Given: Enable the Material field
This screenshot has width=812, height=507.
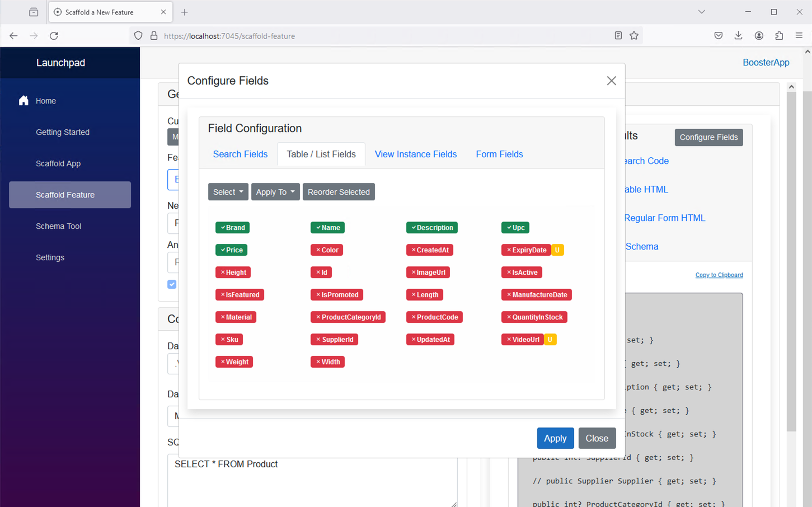Looking at the screenshot, I should [x=236, y=317].
